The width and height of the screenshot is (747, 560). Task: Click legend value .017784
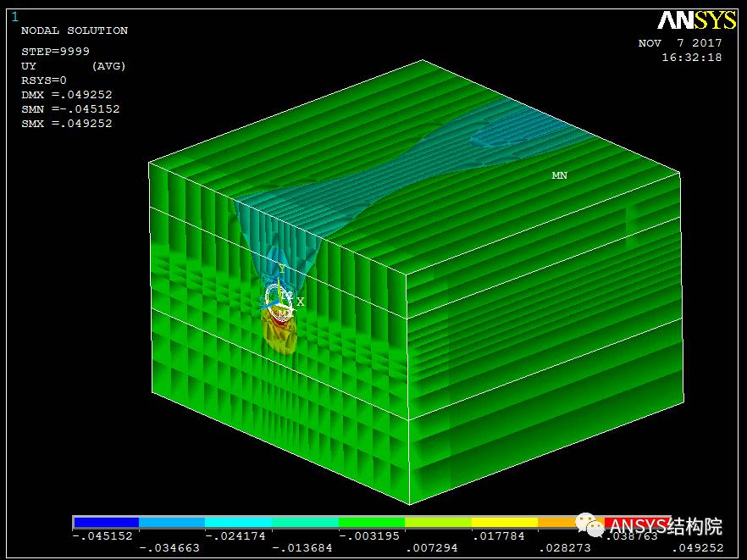pos(498,535)
